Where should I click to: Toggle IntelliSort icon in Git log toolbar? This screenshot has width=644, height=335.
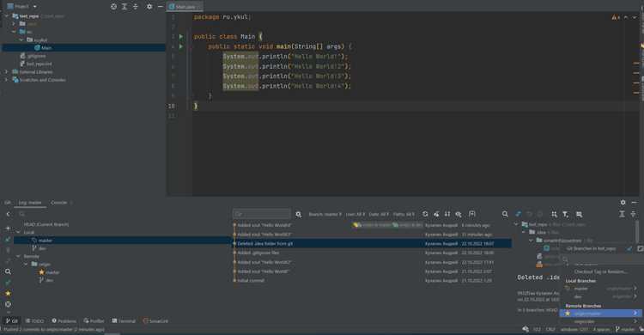(x=447, y=214)
